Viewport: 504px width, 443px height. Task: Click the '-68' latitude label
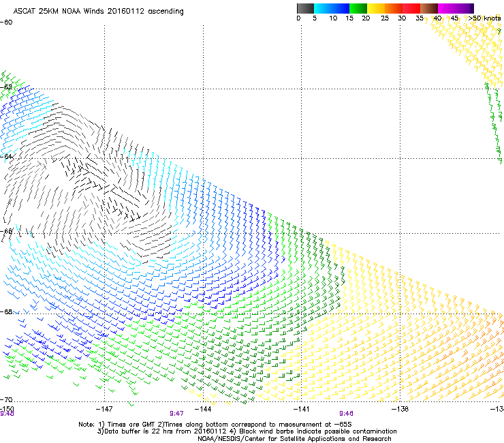6,312
